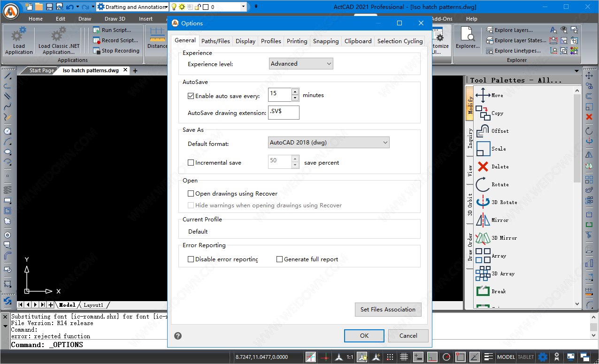Open Draw 3D ribbon tab
The height and width of the screenshot is (364, 599).
tap(115, 19)
